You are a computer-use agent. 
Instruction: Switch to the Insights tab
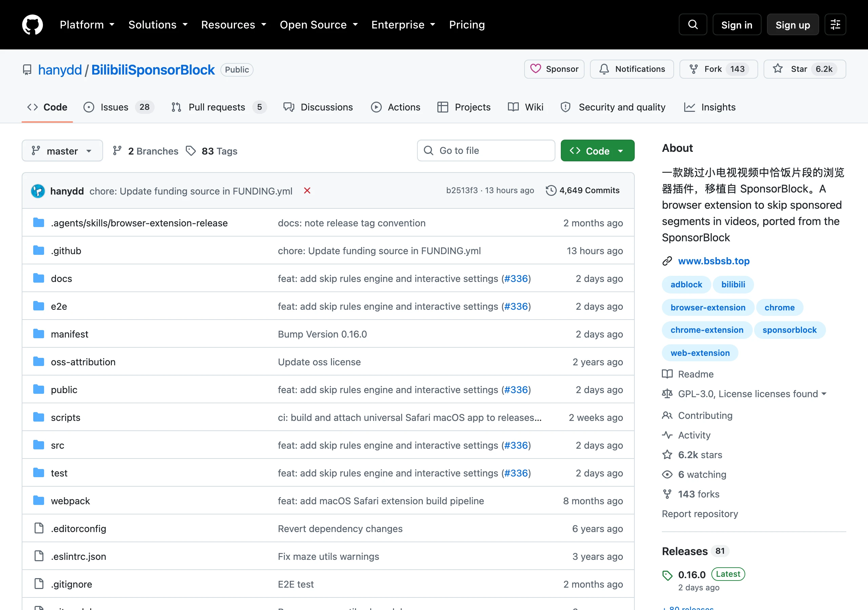tap(710, 107)
